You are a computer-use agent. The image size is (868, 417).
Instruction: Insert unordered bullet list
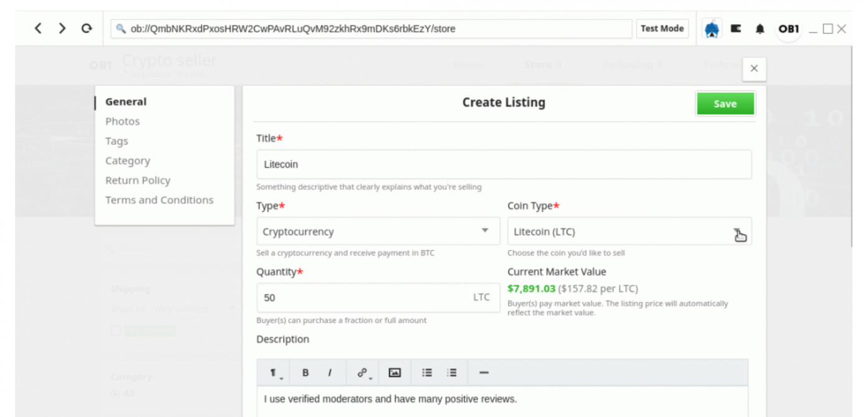(x=427, y=373)
